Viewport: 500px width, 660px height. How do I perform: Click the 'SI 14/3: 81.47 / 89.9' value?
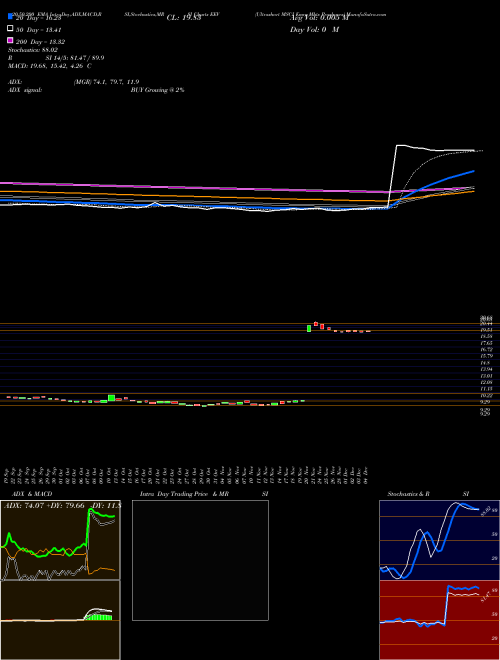click(75, 58)
